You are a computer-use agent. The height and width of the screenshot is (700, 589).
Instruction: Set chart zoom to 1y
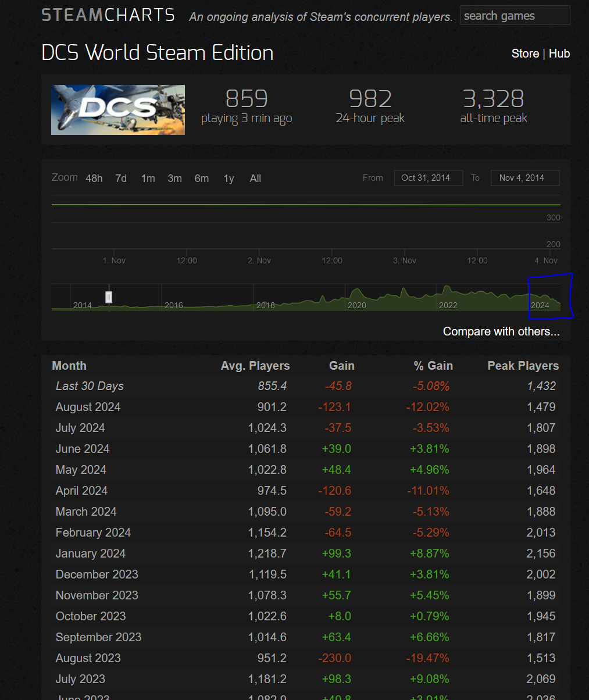click(229, 178)
